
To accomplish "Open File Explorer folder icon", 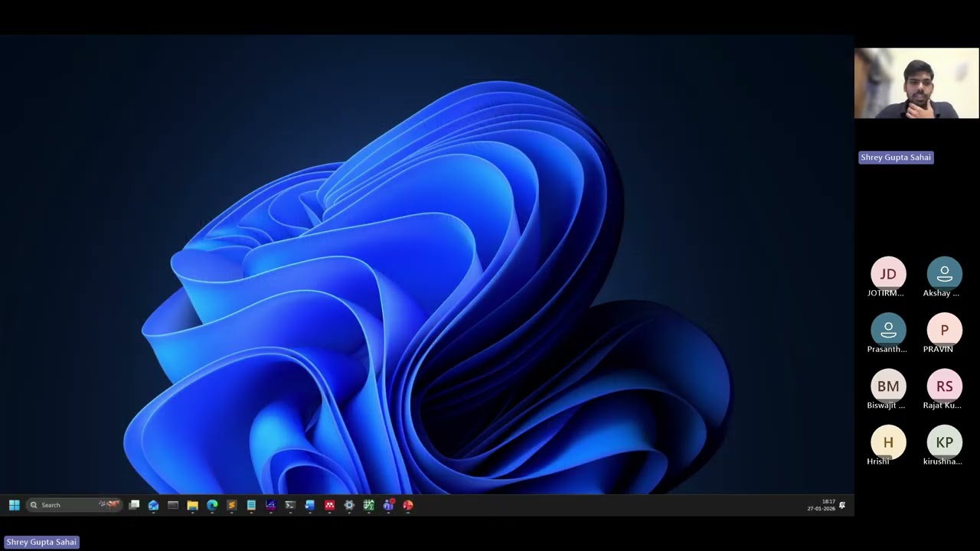I will 192,505.
